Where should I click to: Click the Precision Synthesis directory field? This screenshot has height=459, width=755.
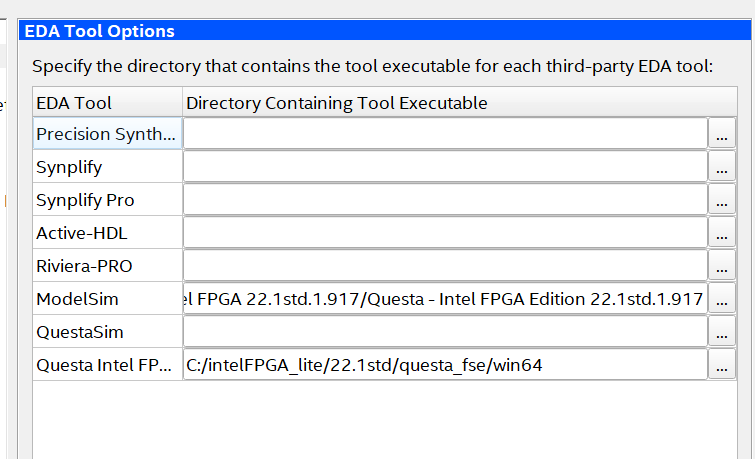(445, 134)
